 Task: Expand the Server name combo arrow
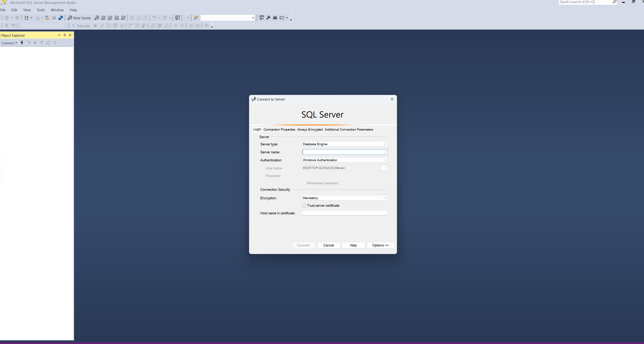(x=384, y=152)
